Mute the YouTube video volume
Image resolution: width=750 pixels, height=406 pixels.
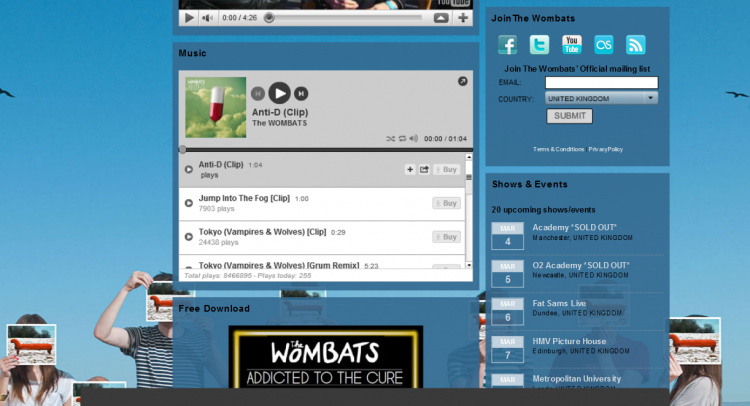point(207,18)
